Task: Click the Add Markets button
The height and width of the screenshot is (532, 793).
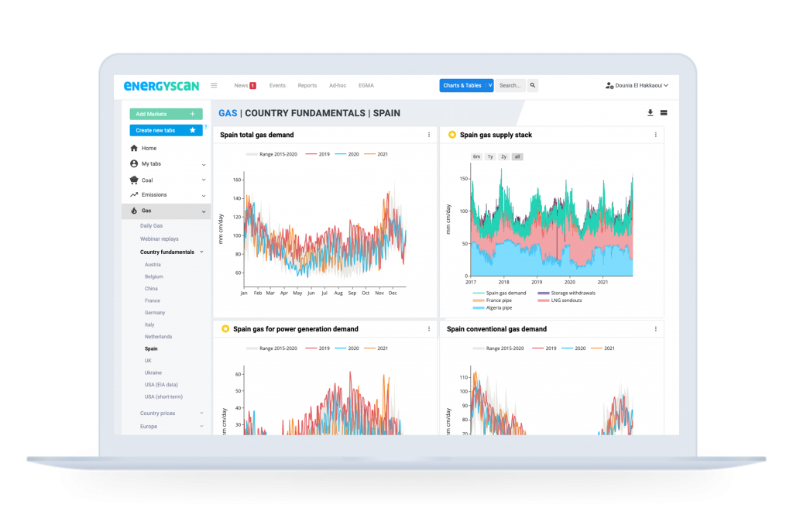Action: click(166, 114)
